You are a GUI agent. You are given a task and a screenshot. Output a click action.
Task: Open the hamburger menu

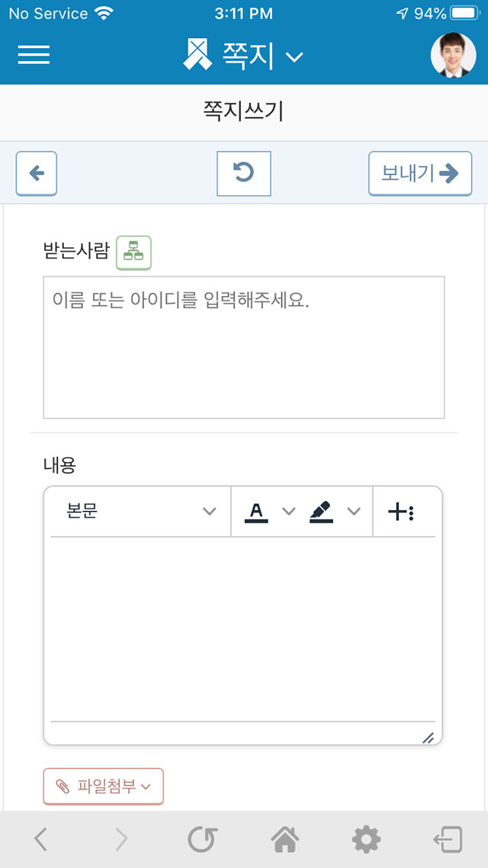[34, 55]
